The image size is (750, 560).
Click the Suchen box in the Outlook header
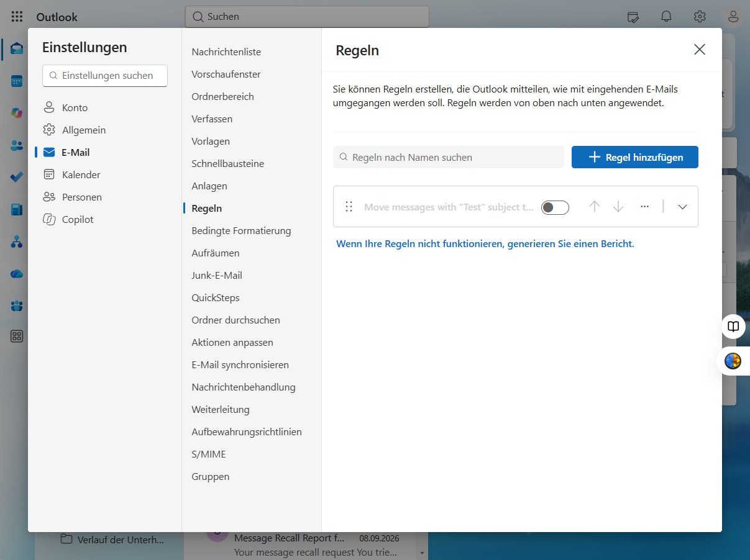point(307,17)
